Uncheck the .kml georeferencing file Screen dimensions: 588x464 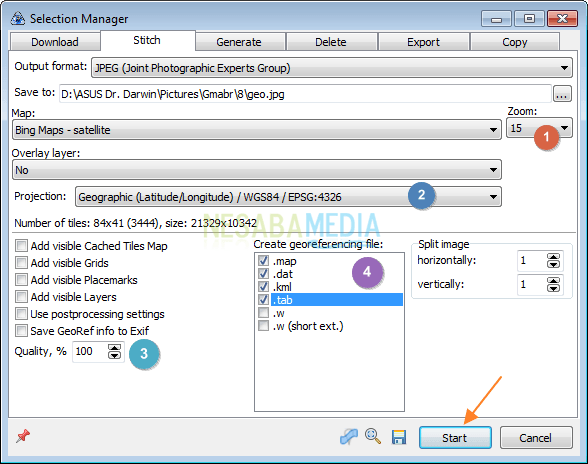(x=264, y=287)
